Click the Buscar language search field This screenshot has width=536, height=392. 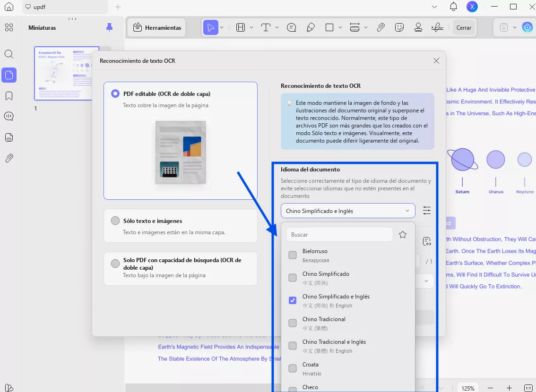click(x=339, y=235)
